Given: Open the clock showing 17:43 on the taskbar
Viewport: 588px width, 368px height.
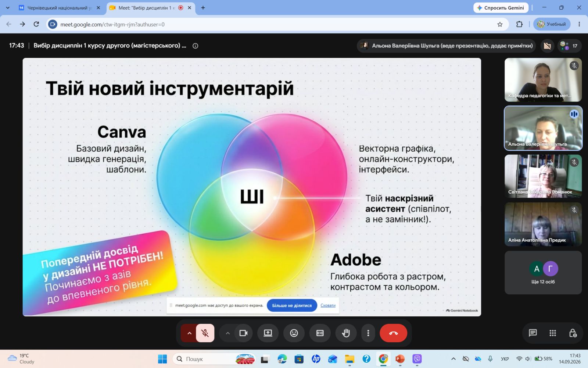Looking at the screenshot, I should click(570, 359).
